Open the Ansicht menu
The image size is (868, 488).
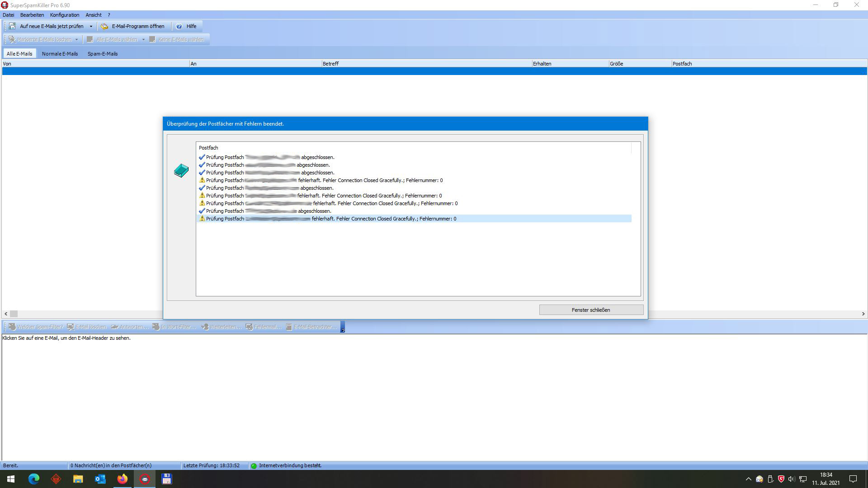pos(94,15)
